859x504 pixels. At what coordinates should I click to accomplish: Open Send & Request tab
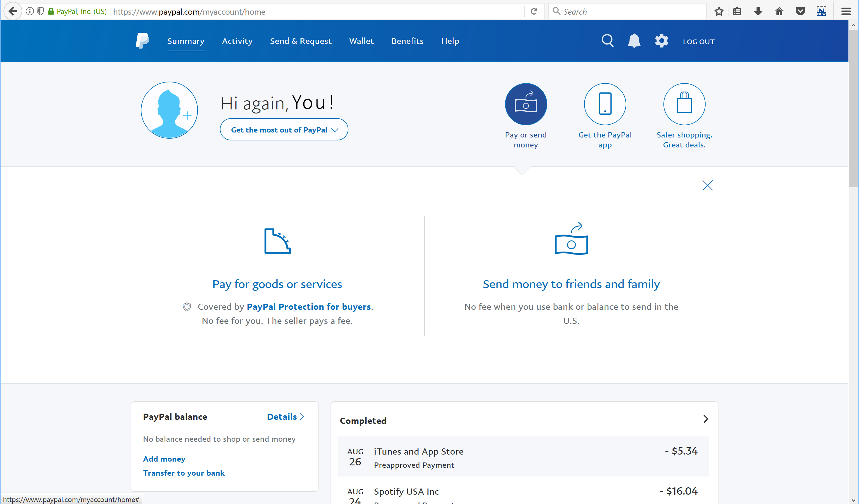(x=301, y=41)
